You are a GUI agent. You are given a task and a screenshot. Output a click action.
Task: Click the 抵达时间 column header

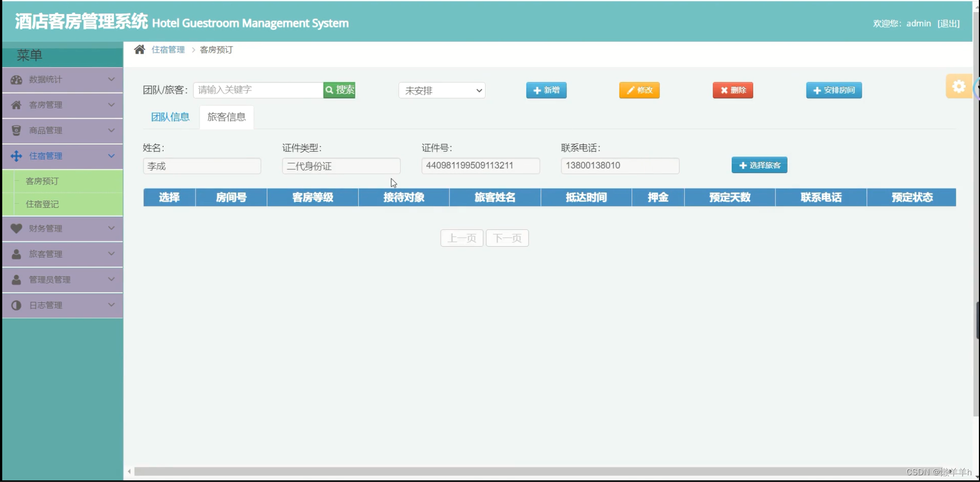pos(586,198)
